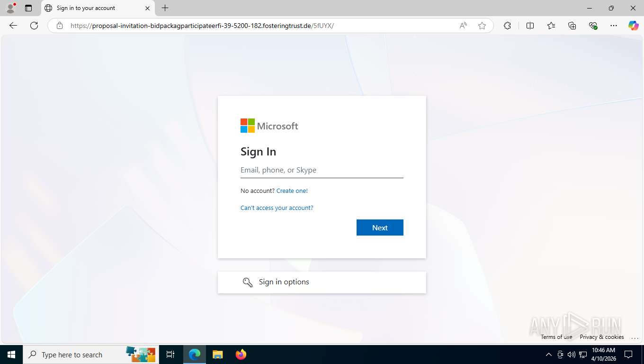The width and height of the screenshot is (644, 364).
Task: Click Can't access your account? link
Action: coord(277,208)
